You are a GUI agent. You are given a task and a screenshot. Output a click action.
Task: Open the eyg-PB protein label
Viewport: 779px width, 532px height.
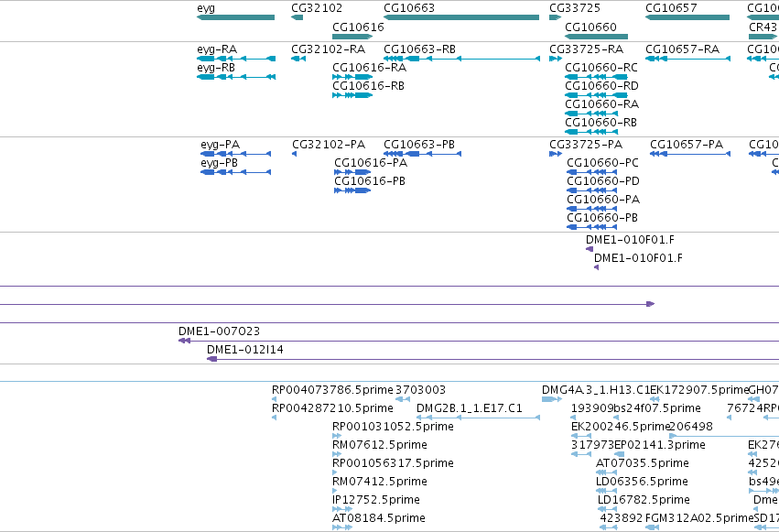(x=219, y=163)
